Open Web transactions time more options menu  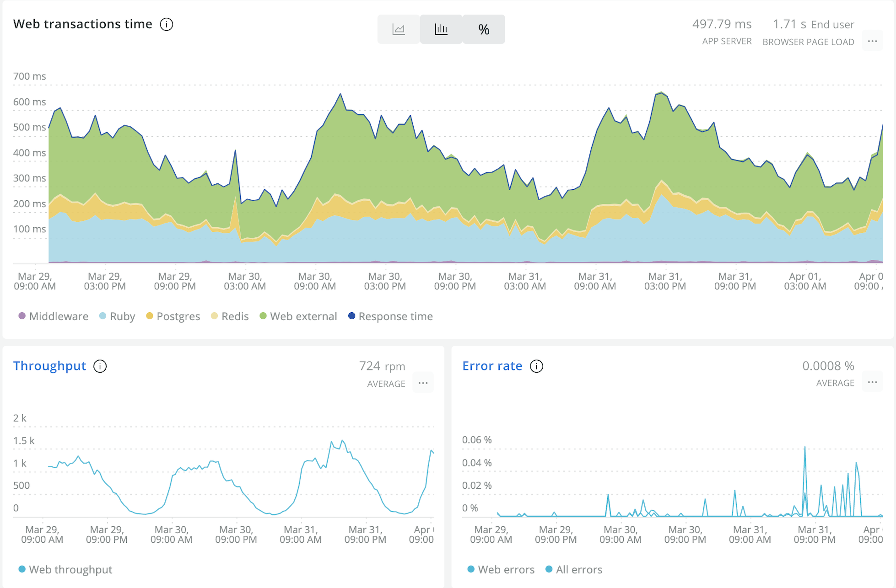click(x=872, y=41)
